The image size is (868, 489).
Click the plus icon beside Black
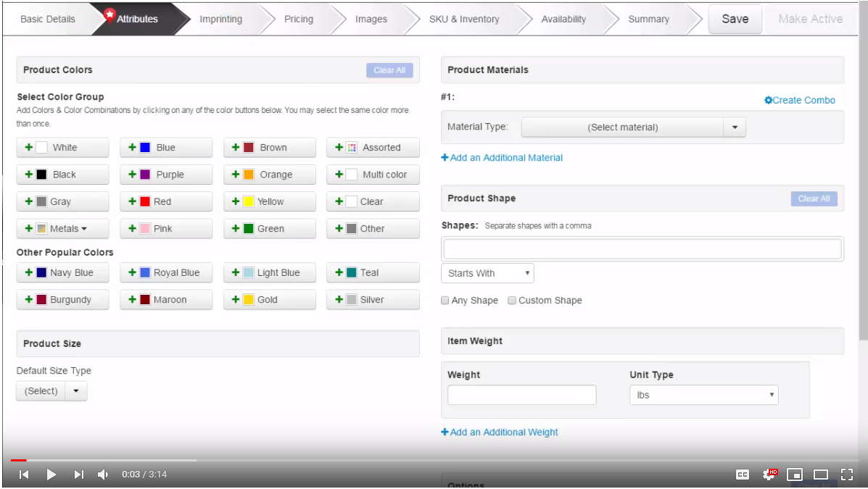point(29,175)
